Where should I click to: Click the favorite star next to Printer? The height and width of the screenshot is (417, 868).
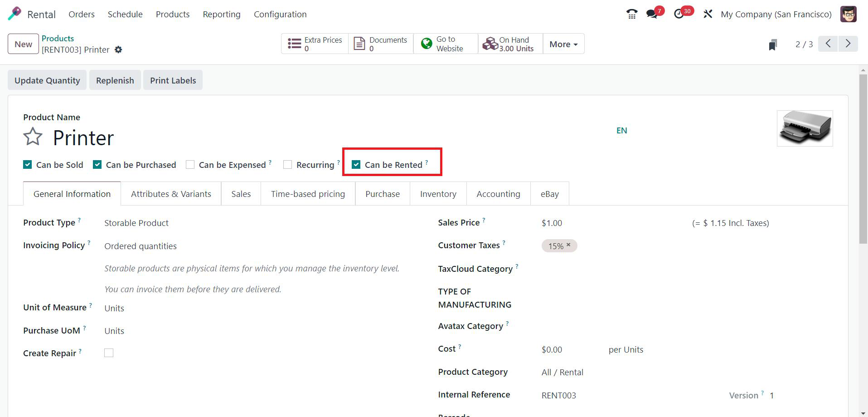tap(33, 137)
